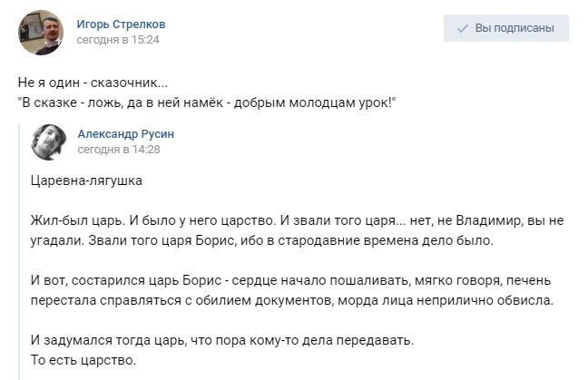Click the line starting угадали. Звали того царя
Screen dimensions: 588x380
coord(261,240)
